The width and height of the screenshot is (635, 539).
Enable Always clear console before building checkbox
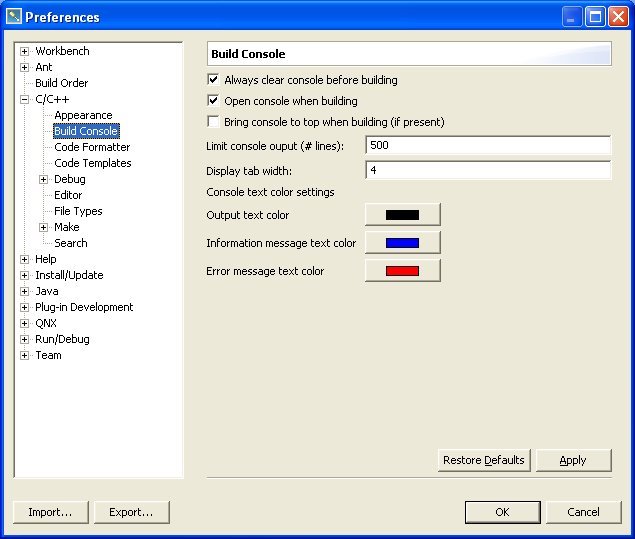[x=213, y=80]
